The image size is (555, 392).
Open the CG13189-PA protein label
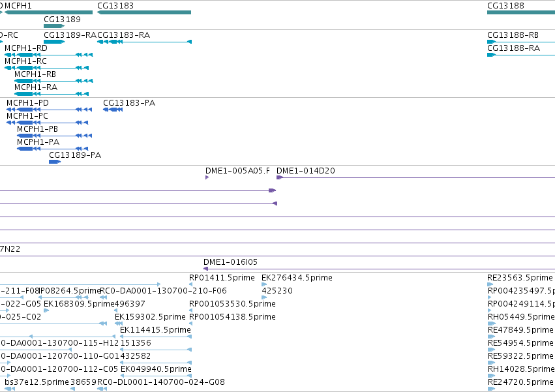click(75, 155)
